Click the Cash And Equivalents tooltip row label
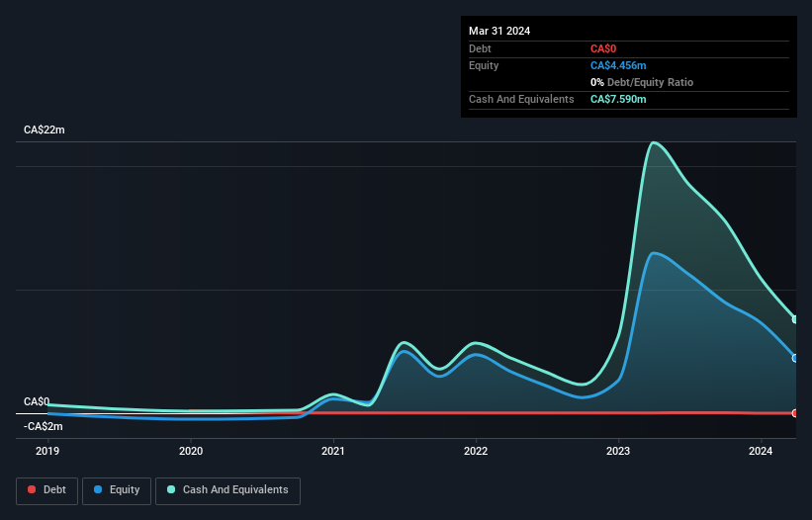 [521, 99]
